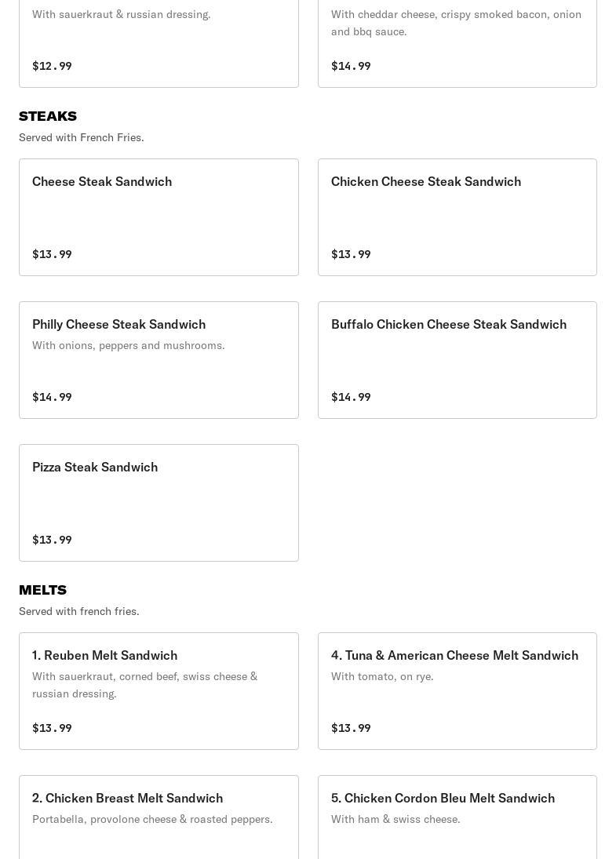Screen dimensions: 616x859
Task: Open 5. Chicken Cordon Bleu Melt Sandwich
Action: click(x=457, y=817)
